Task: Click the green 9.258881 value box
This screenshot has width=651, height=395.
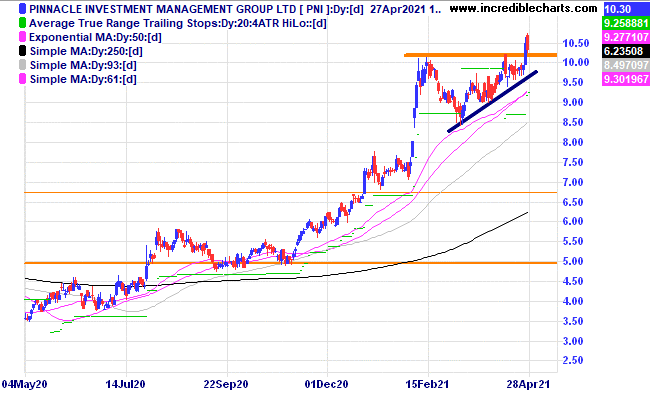Action: pos(626,23)
